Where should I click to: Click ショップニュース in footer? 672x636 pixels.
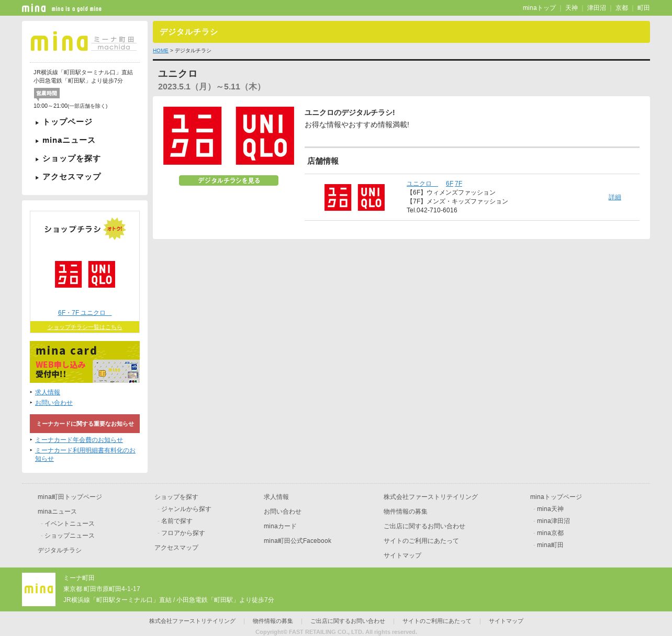(70, 536)
